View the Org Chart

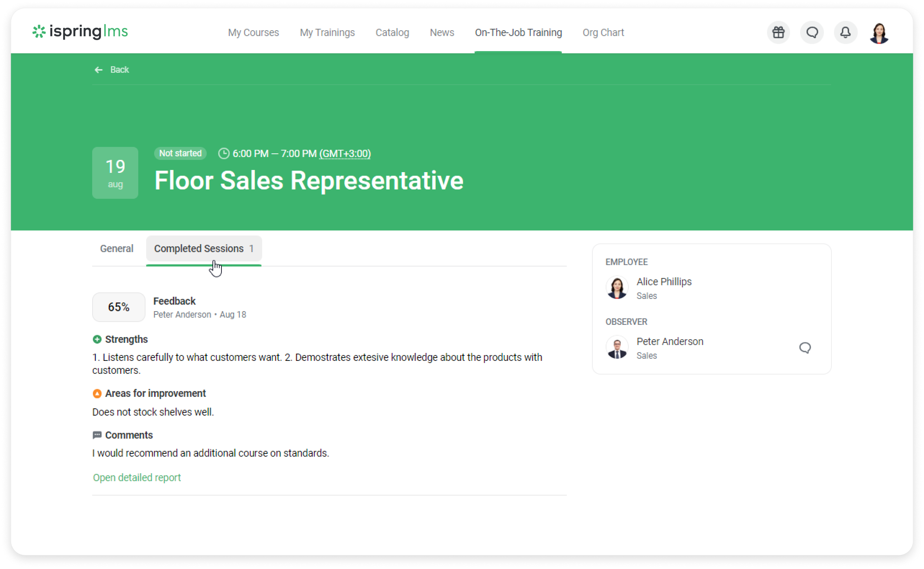(603, 33)
